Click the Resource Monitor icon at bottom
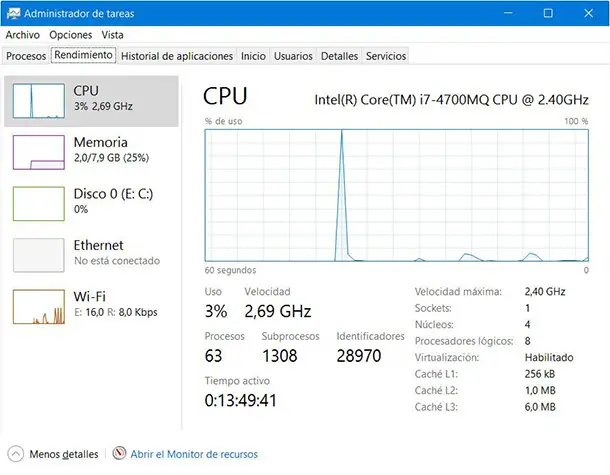The width and height of the screenshot is (610, 475). (x=120, y=454)
